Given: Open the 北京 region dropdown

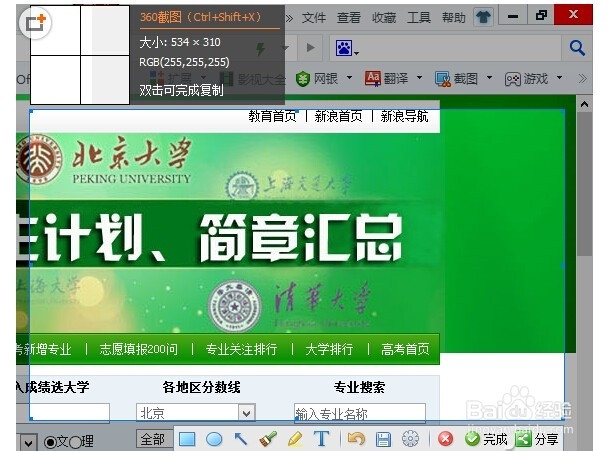Looking at the screenshot, I should tap(195, 413).
